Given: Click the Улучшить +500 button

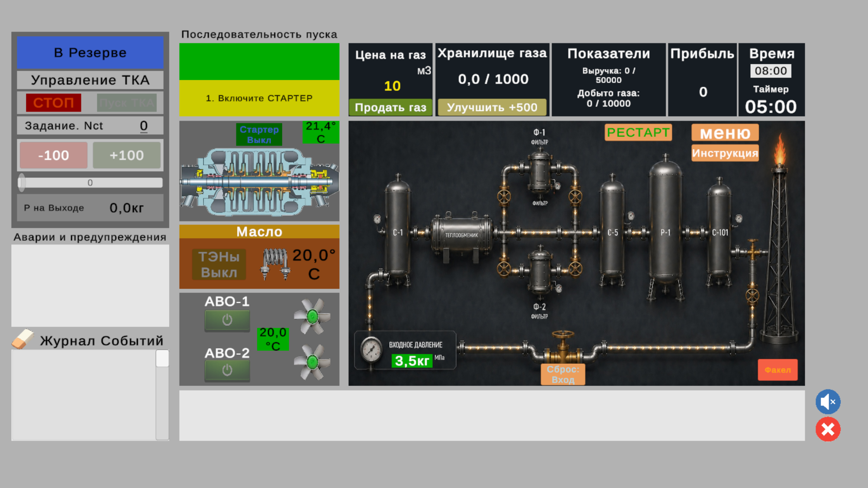Looking at the screenshot, I should coord(492,108).
